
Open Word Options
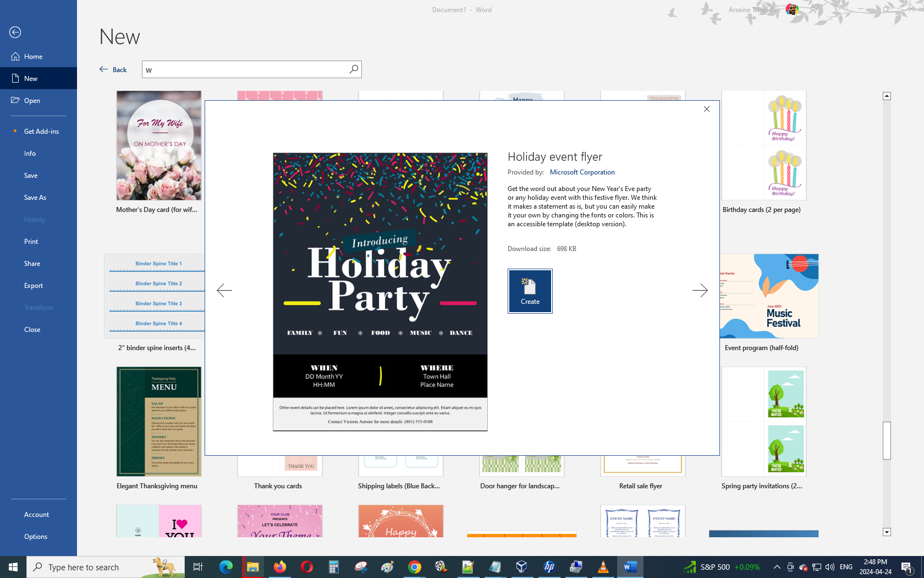[x=36, y=537]
